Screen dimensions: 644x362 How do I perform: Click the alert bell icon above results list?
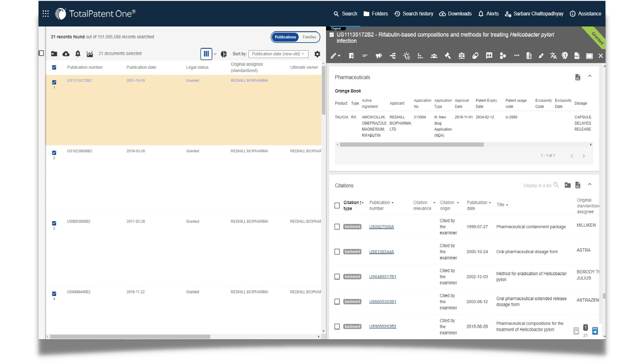[78, 54]
